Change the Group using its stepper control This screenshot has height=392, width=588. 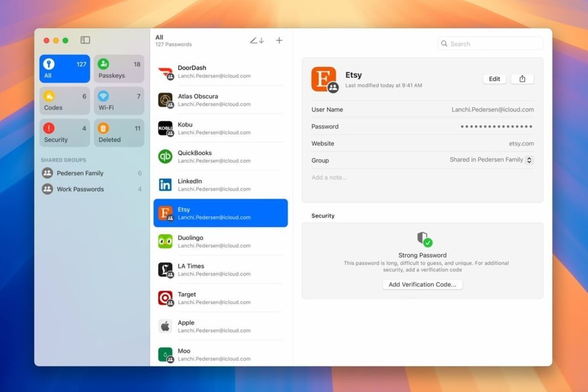tap(530, 160)
